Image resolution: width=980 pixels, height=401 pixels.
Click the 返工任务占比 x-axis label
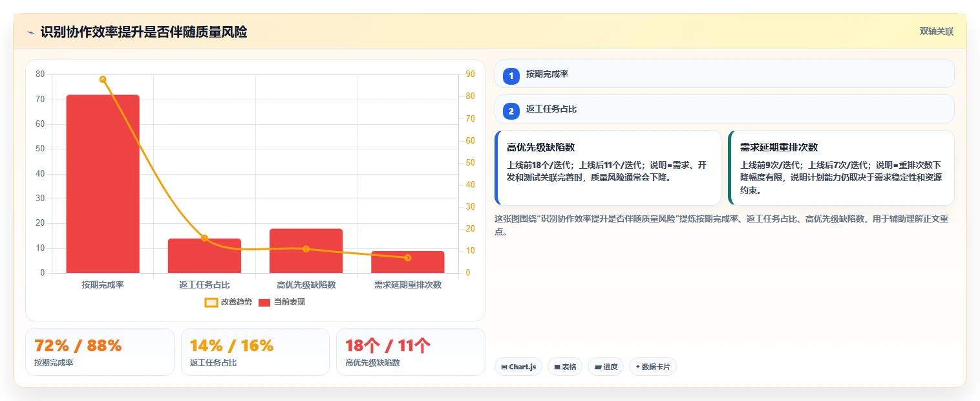pyautogui.click(x=204, y=285)
